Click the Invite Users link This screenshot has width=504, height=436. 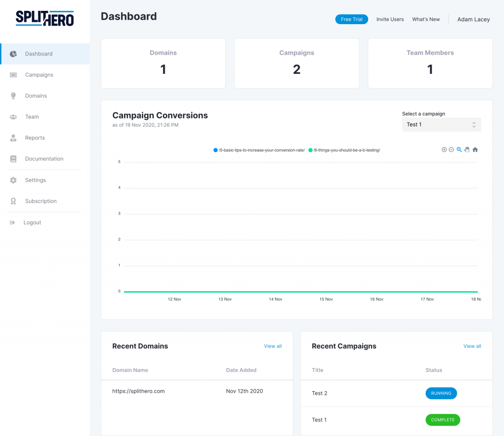tap(390, 19)
